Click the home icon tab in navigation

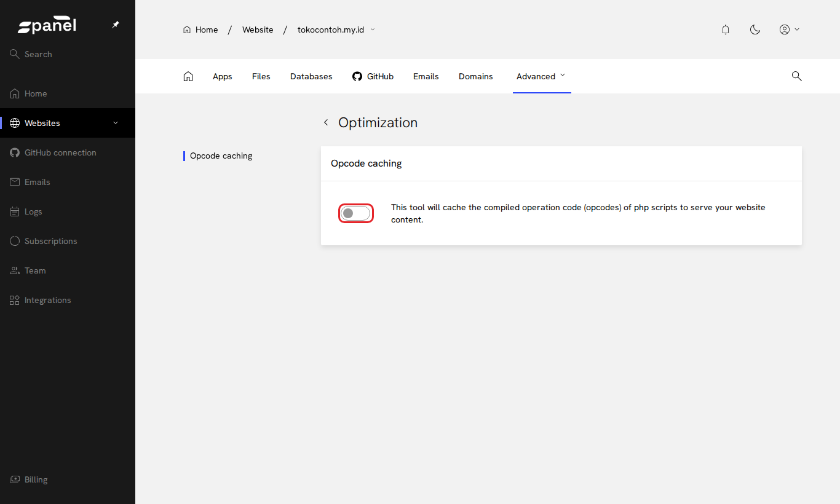(188, 76)
